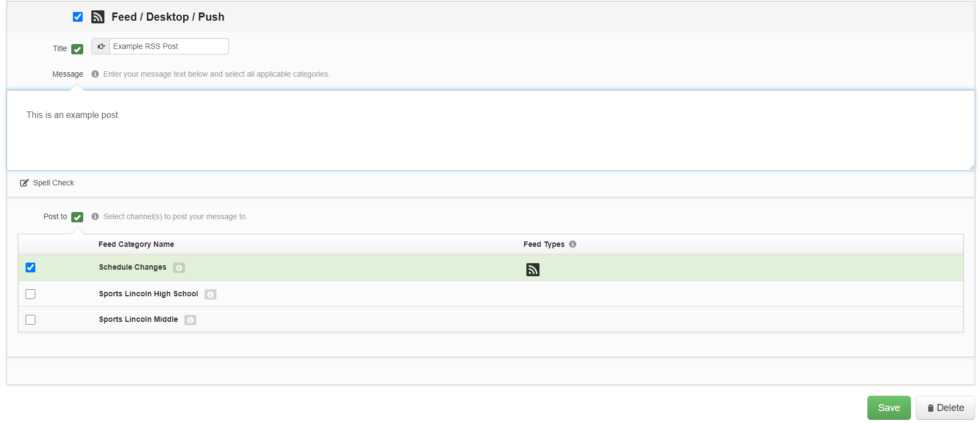Click the green checkmark next to Title
The image size is (980, 423).
coord(77,49)
